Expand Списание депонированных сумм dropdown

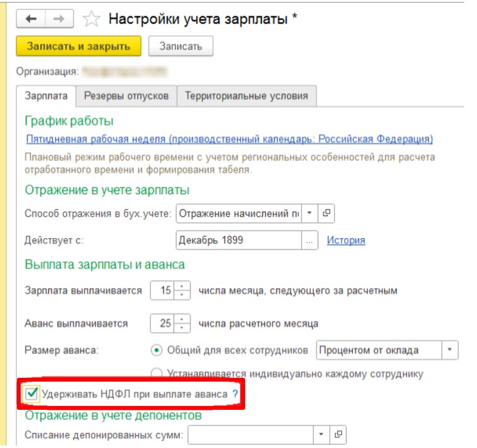(x=321, y=434)
